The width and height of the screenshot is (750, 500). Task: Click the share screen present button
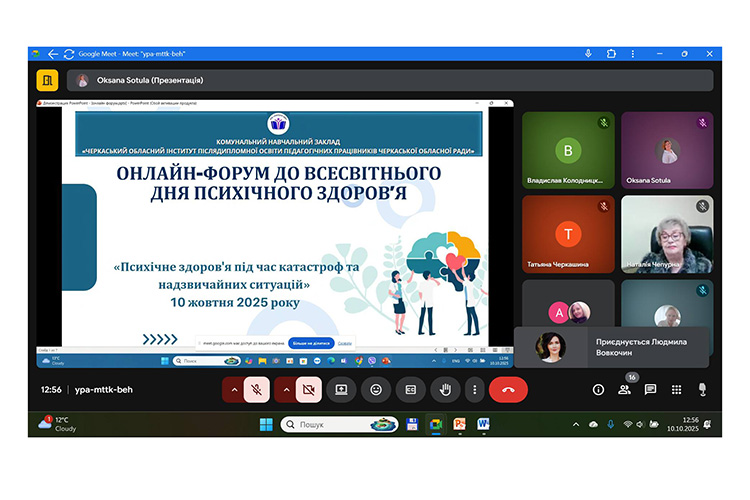click(341, 389)
